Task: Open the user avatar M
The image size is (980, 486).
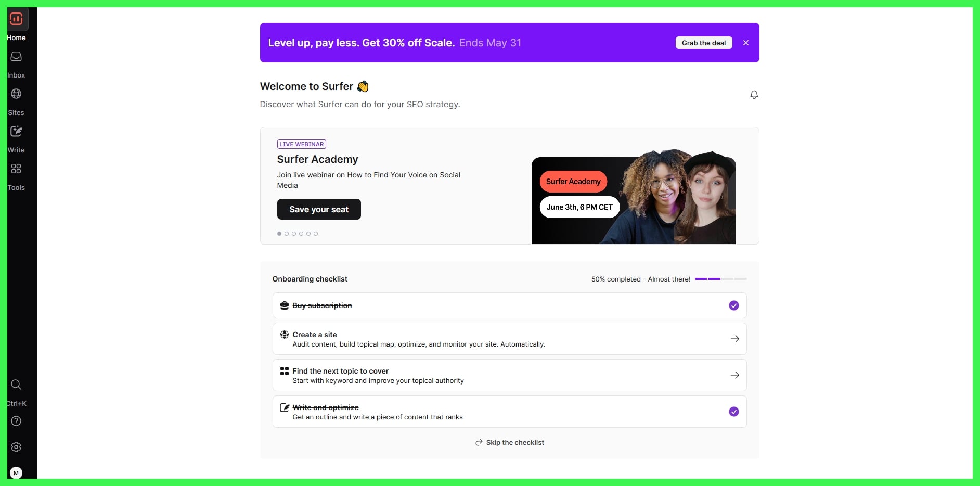Action: point(16,473)
